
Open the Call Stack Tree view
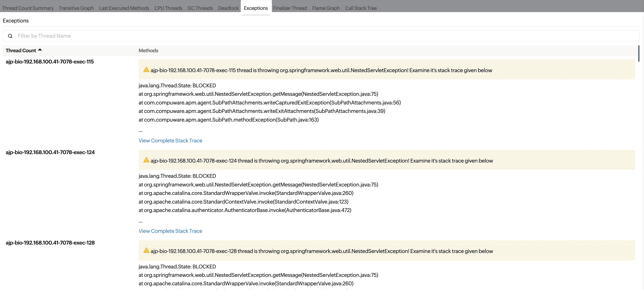pyautogui.click(x=361, y=8)
